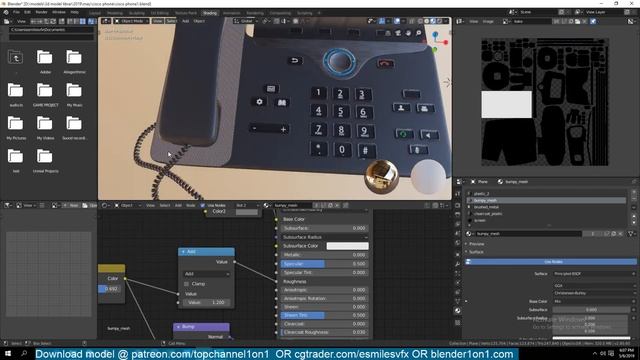Click the viewport View menu button

(x=158, y=21)
